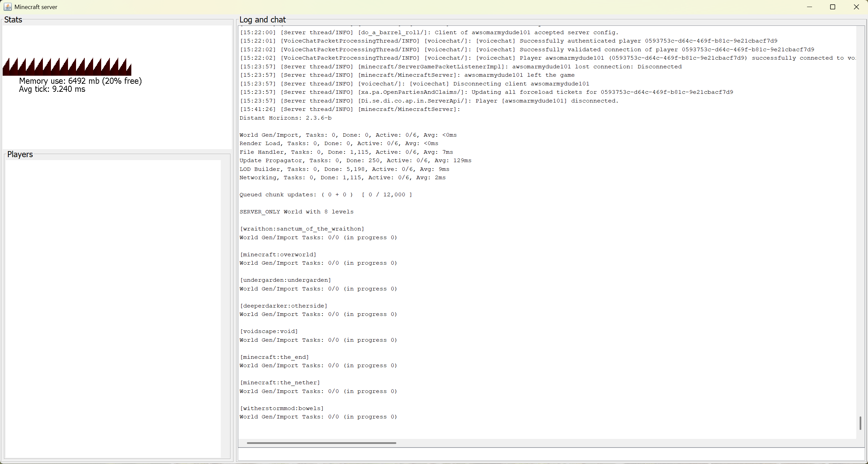Click the "SERVER_ONLY World with 8 levels" line
Viewport: 868px width, 464px height.
coord(296,212)
